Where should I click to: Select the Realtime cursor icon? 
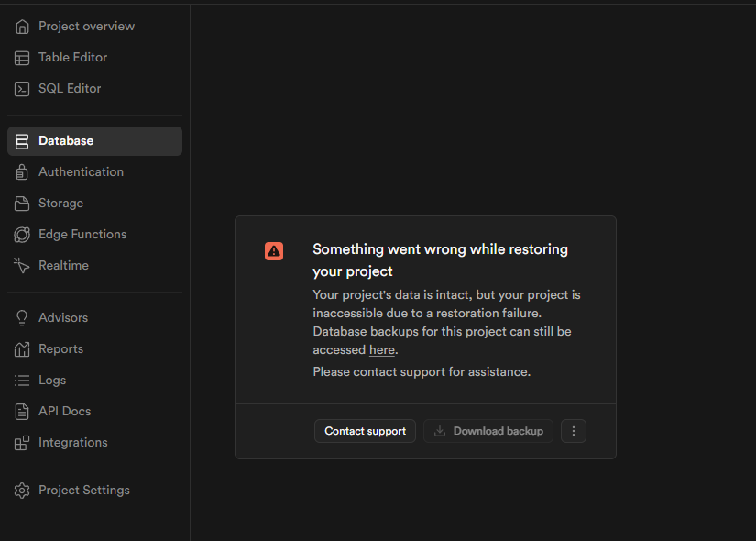[x=22, y=266]
